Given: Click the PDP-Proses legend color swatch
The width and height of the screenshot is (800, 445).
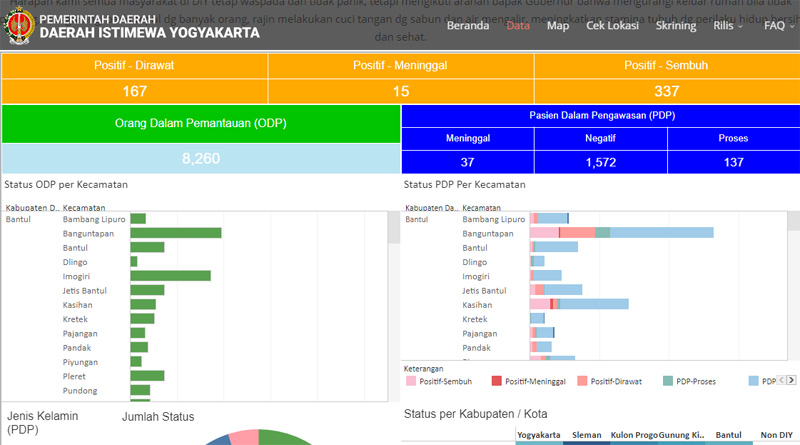Looking at the screenshot, I should 668,381.
